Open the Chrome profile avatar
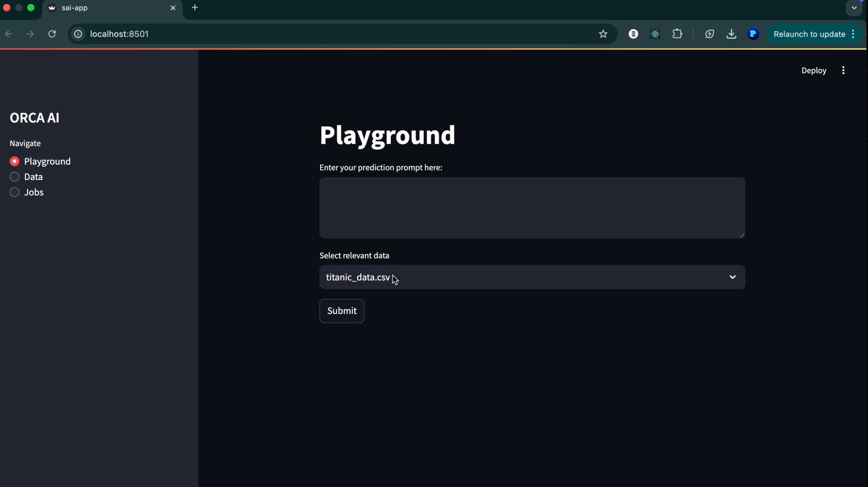The image size is (868, 487). pos(753,34)
